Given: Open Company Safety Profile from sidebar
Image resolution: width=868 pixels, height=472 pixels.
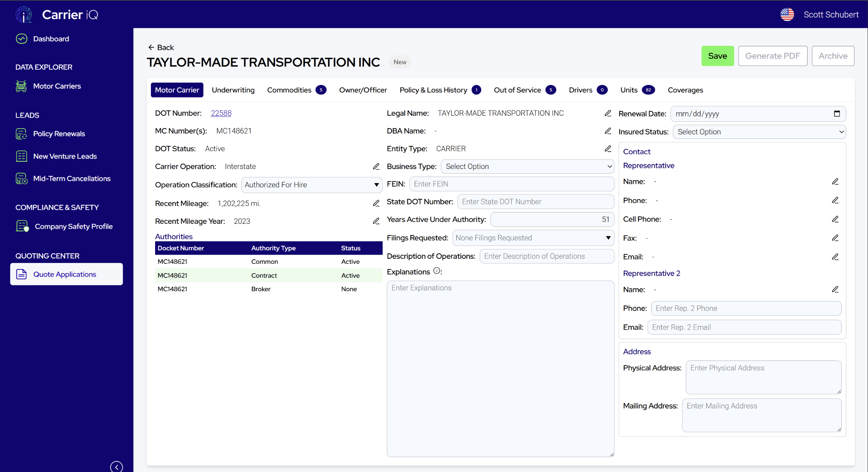Looking at the screenshot, I should (74, 226).
